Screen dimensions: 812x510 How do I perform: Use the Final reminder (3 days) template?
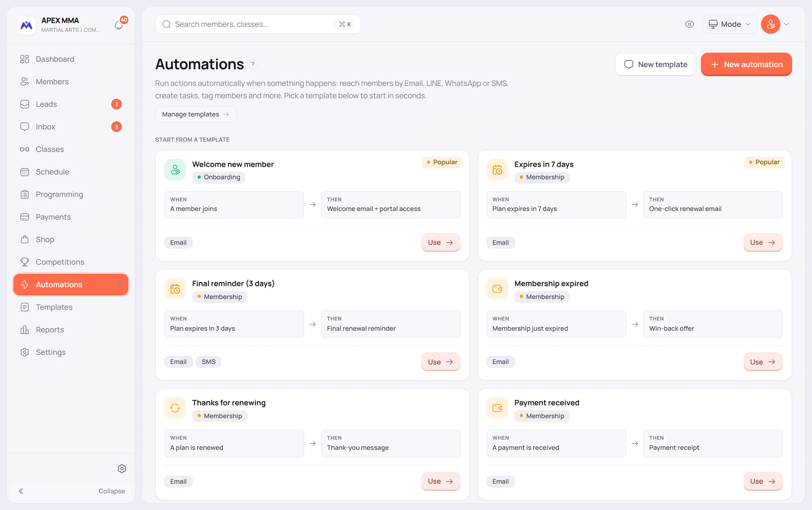pyautogui.click(x=440, y=362)
